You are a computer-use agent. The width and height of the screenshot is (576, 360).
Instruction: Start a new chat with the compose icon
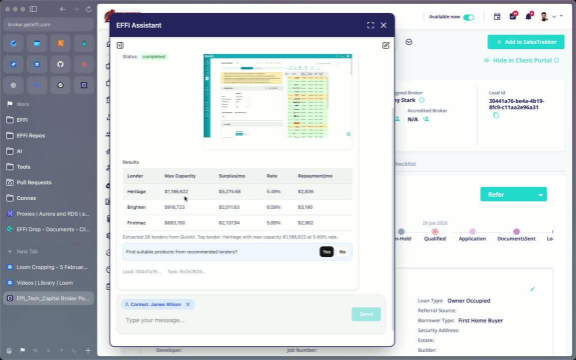(385, 45)
